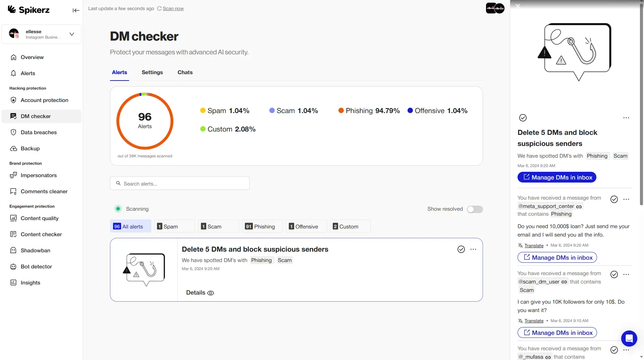
Task: Go to Comments cleaner
Action: 44,191
